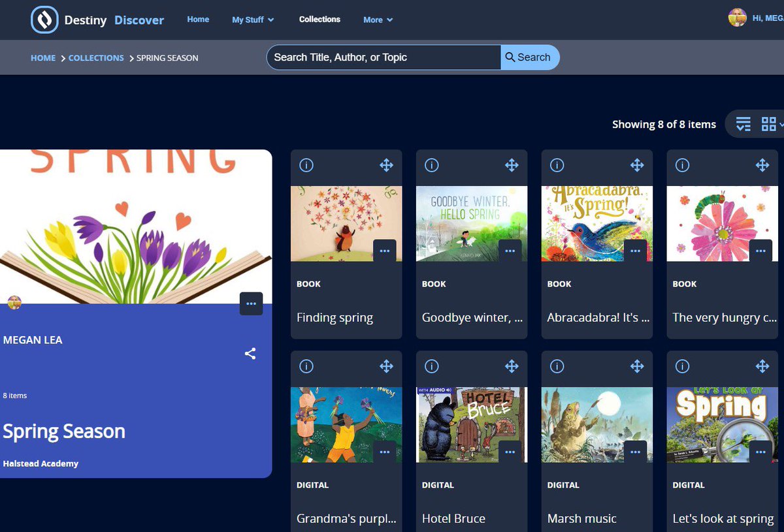784x532 pixels.
Task: Click Hotel Bruce cover thumbnail
Action: point(472,425)
